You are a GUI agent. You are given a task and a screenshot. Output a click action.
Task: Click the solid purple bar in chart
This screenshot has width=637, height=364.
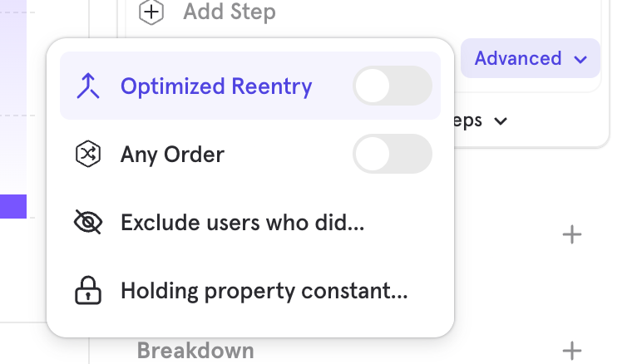coord(13,206)
